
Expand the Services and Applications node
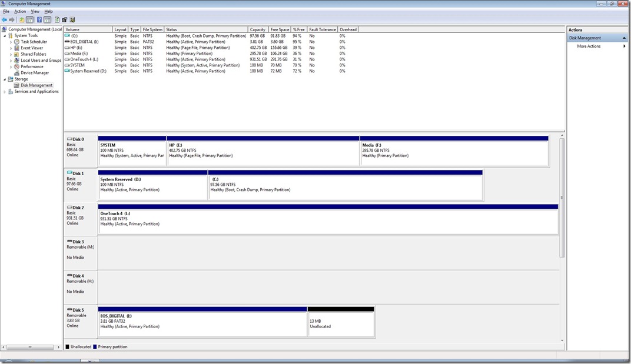(x=5, y=92)
